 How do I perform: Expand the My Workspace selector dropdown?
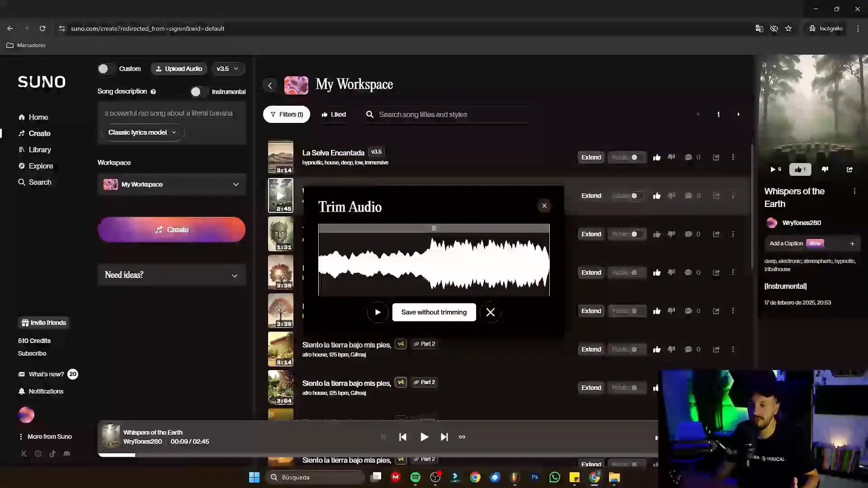click(172, 184)
